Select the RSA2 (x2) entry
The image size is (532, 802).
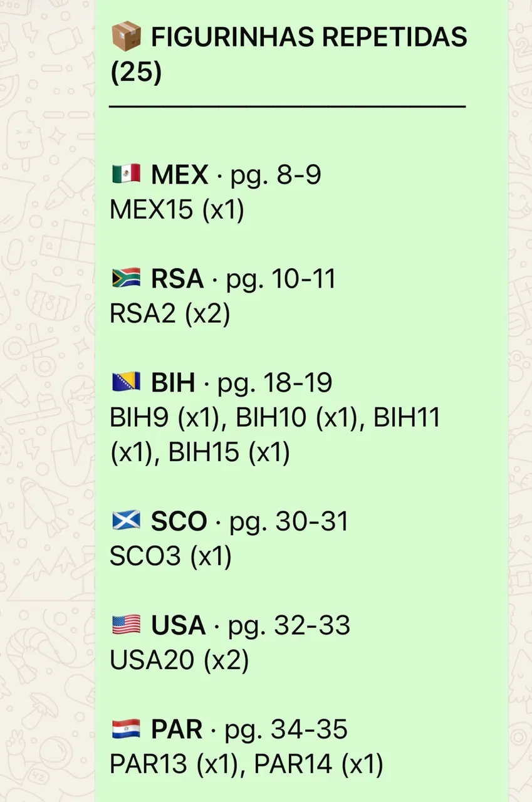[170, 314]
